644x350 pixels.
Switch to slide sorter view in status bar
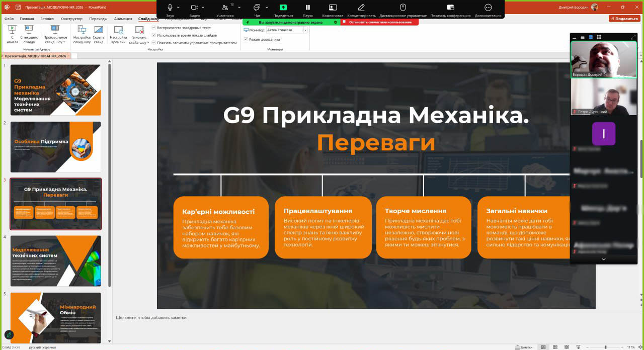coord(554,347)
